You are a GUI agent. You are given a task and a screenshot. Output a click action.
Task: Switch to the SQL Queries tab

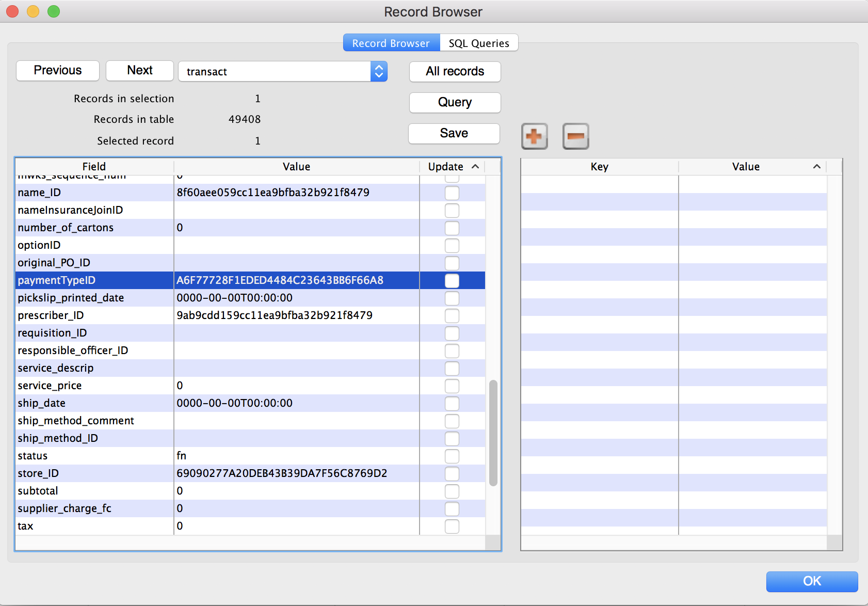(x=479, y=43)
